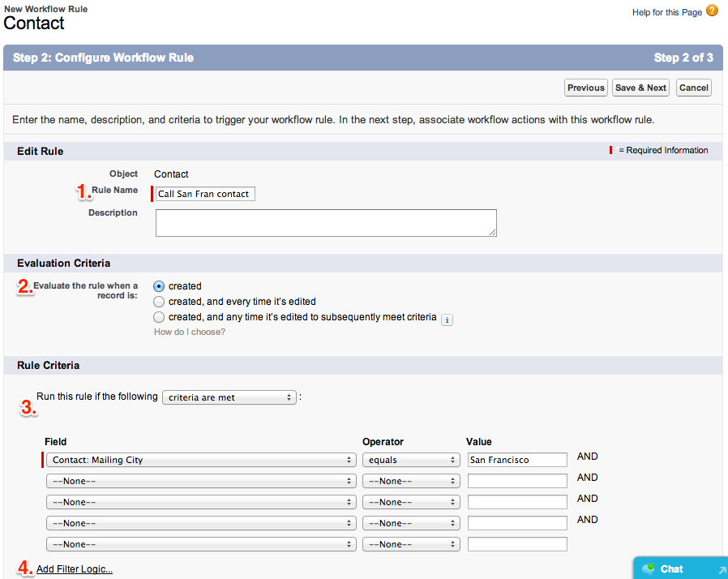Click the Save & Next button
The image size is (728, 579).
pyautogui.click(x=640, y=88)
